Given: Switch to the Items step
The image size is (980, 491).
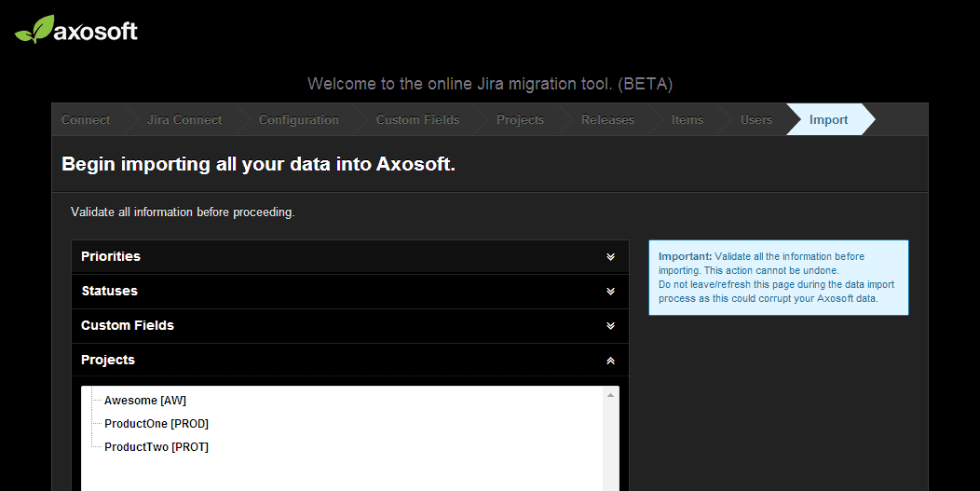Looking at the screenshot, I should [687, 119].
